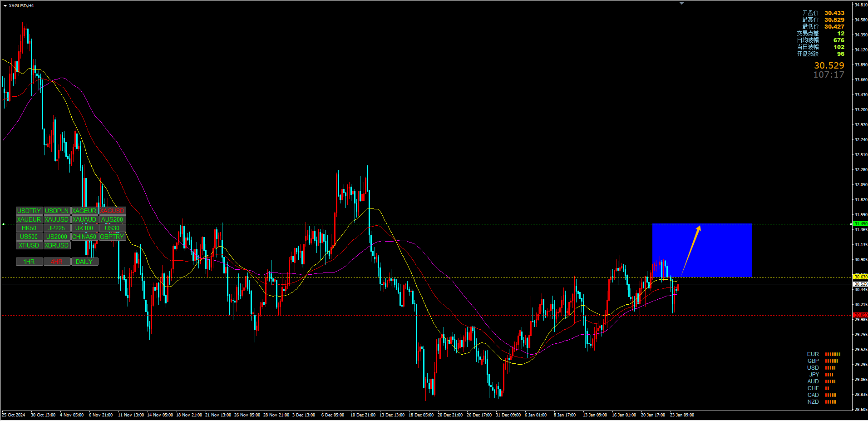This screenshot has height=421, width=868.
Task: Click the red 30.050 price level label
Action: coord(860,315)
